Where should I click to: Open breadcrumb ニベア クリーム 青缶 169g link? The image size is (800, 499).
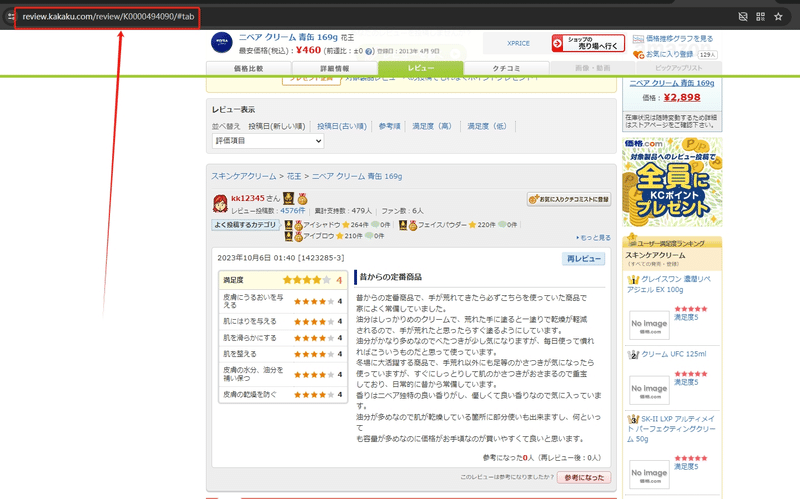(x=357, y=176)
